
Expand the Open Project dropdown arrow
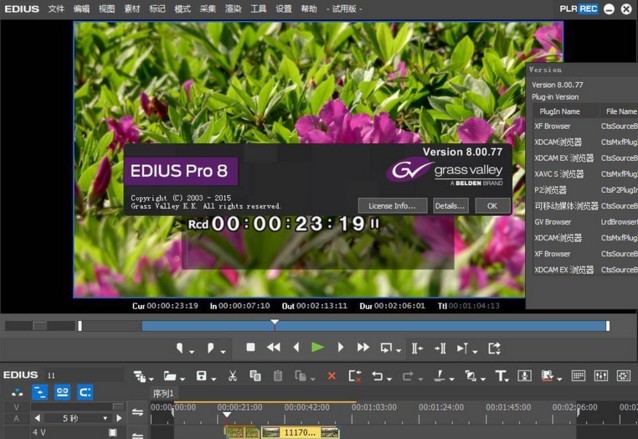pos(182,379)
